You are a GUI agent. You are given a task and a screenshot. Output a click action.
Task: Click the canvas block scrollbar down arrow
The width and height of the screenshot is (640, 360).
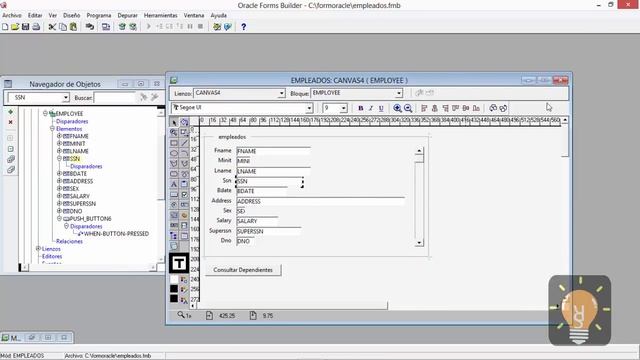pos(419,243)
